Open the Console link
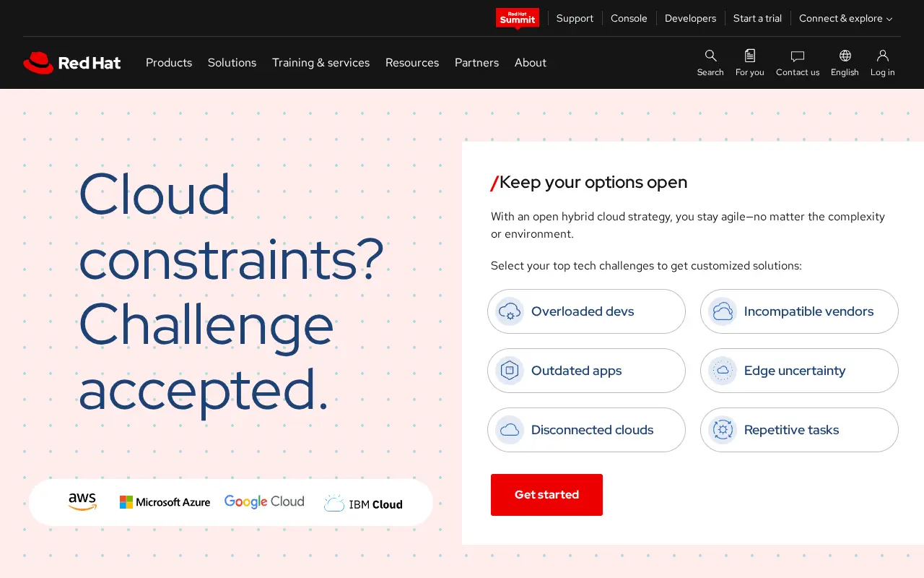This screenshot has height=578, width=924. click(x=629, y=19)
